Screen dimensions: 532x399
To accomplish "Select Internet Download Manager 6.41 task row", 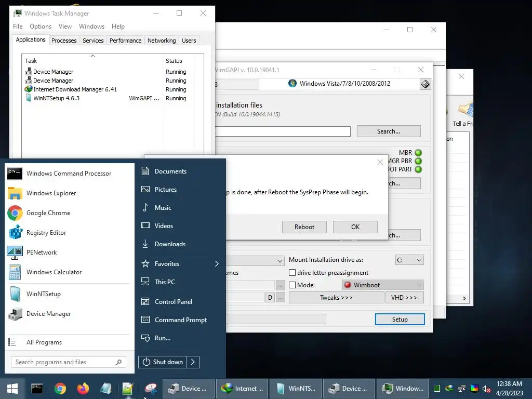I will pos(107,89).
